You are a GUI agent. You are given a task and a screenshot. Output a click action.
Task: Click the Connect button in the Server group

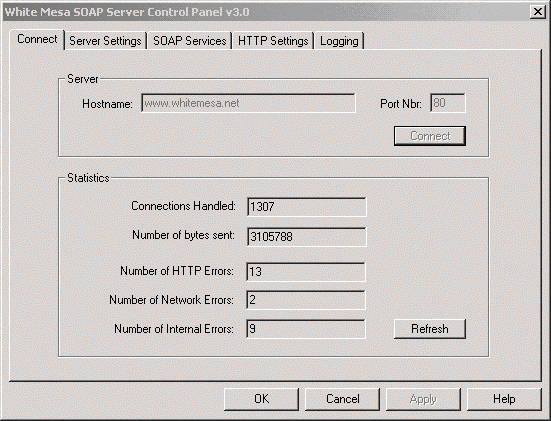(x=430, y=136)
